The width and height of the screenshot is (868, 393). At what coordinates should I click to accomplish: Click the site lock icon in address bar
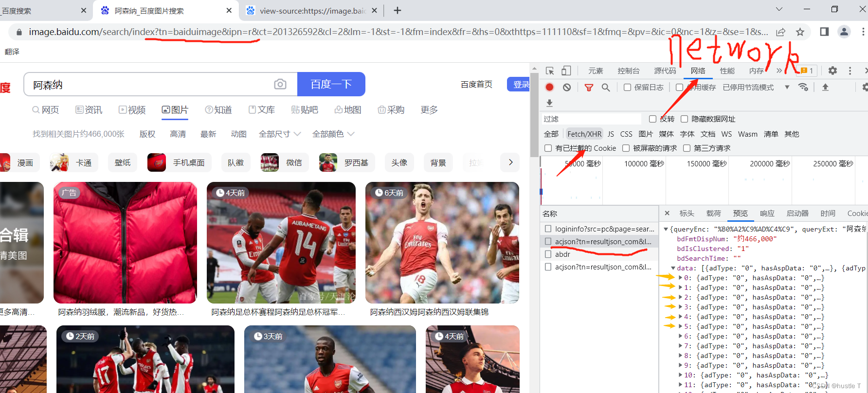pos(19,32)
